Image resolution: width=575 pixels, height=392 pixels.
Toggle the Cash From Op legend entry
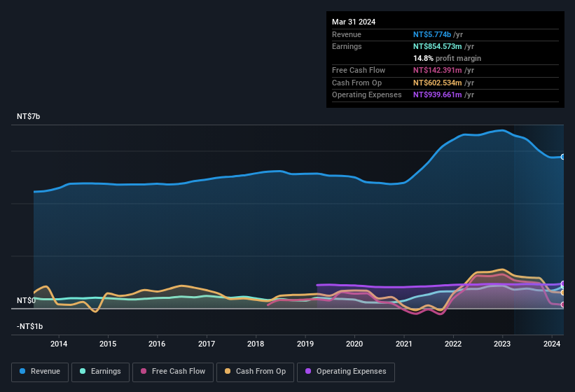click(256, 372)
